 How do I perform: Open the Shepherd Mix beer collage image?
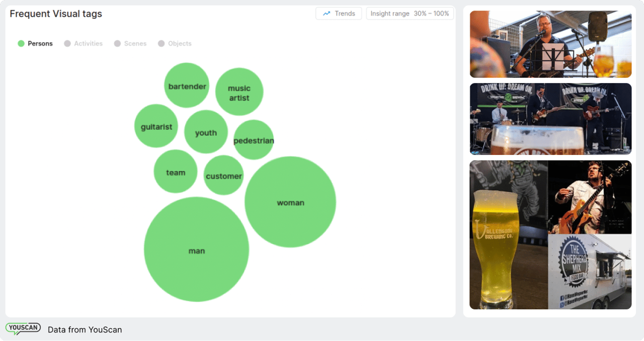point(550,234)
